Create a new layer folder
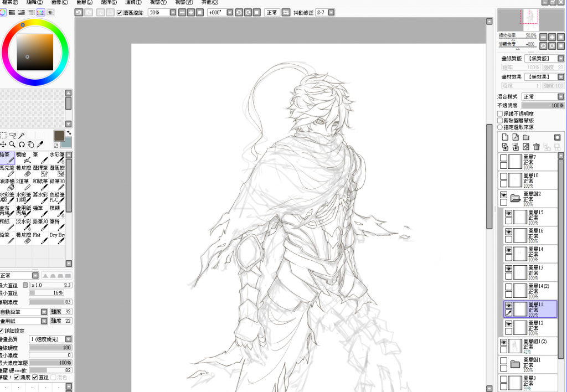567x392 pixels. pos(525,137)
